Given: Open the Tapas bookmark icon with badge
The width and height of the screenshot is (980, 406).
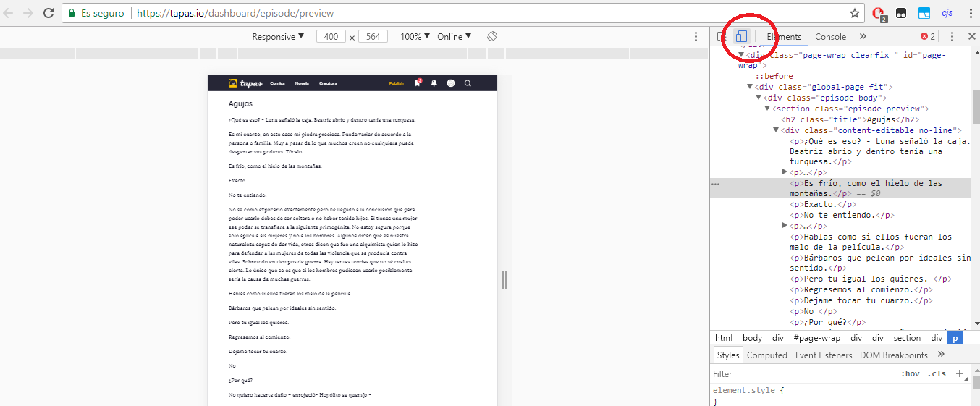Looking at the screenshot, I should click(x=418, y=83).
